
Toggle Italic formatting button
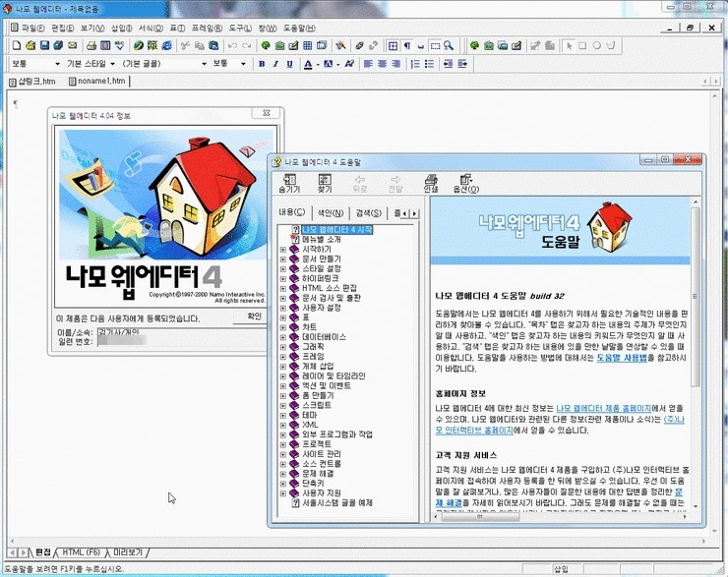[x=275, y=64]
